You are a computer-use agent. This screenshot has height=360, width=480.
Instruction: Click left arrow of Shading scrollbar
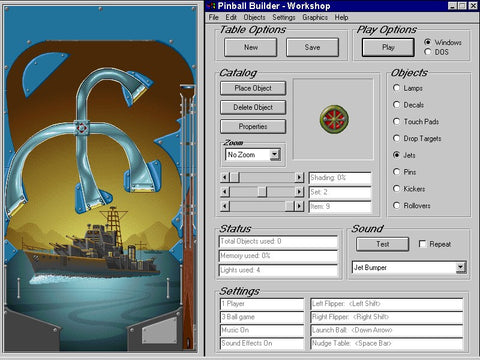point(225,177)
